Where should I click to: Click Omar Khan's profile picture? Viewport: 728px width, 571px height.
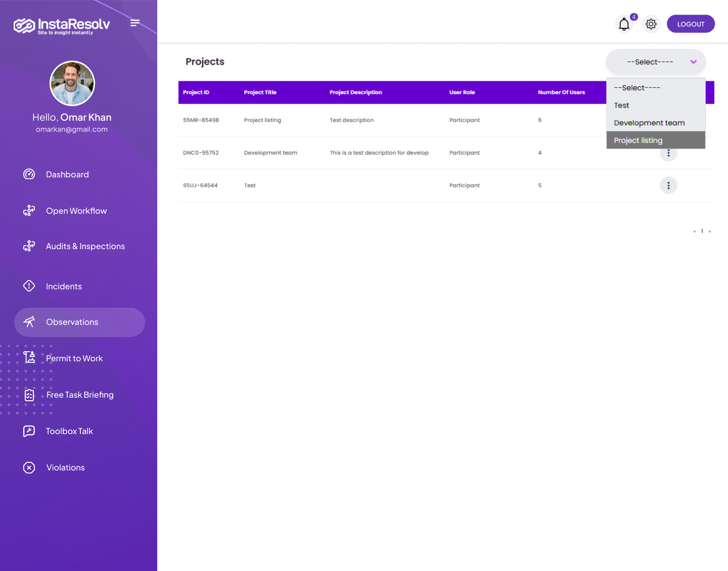pos(72,83)
